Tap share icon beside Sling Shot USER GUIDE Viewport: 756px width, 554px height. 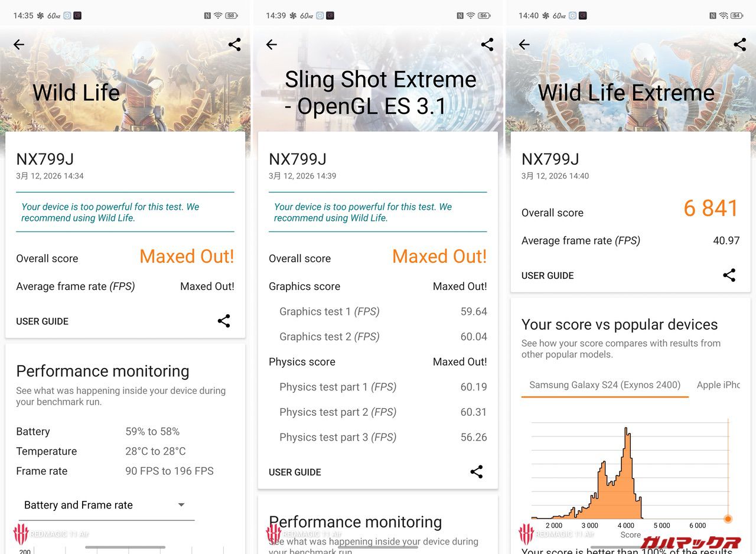[x=477, y=471]
